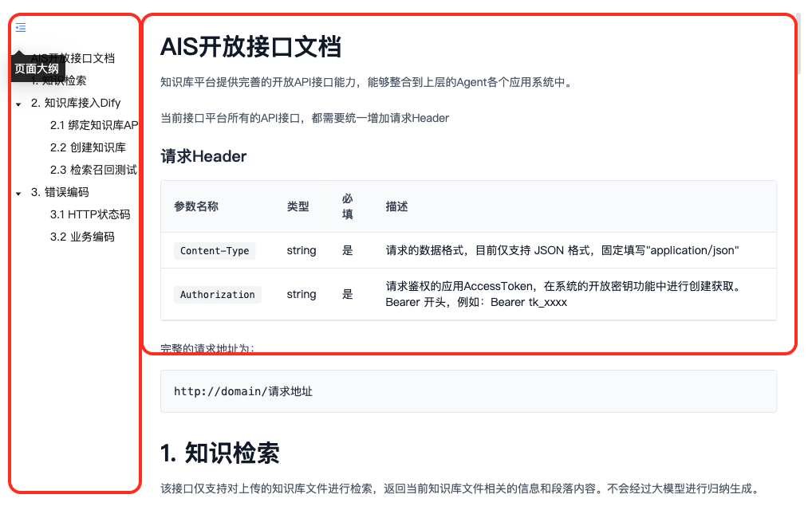The image size is (812, 510).
Task: Click the "参数名称" table column header
Action: (196, 206)
